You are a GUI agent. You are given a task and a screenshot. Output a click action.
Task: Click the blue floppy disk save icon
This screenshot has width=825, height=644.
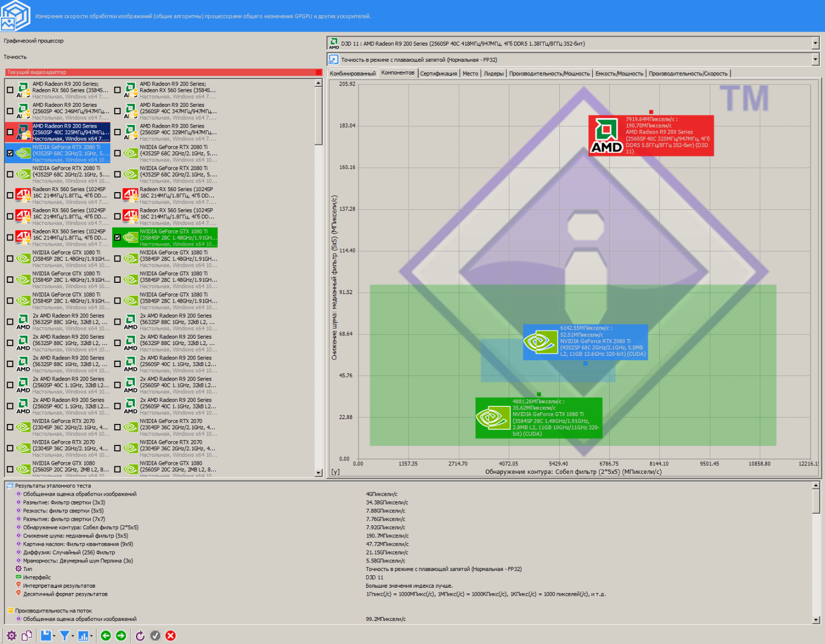(x=46, y=636)
